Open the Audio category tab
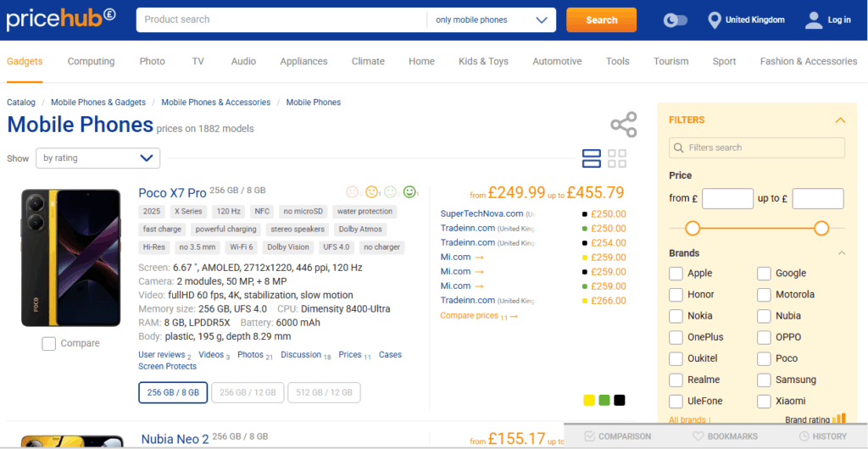Image resolution: width=868 pixels, height=449 pixels. 243,61
